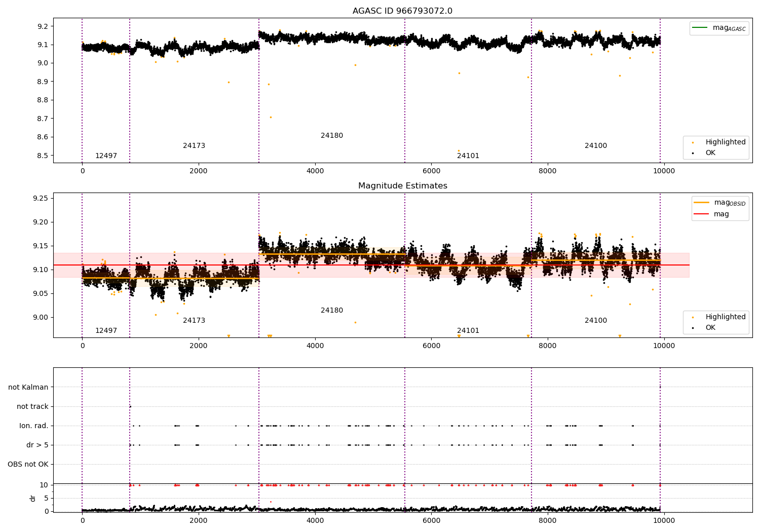Click the 'not track' axis label
This screenshot has height=532, width=760.
coord(32,406)
